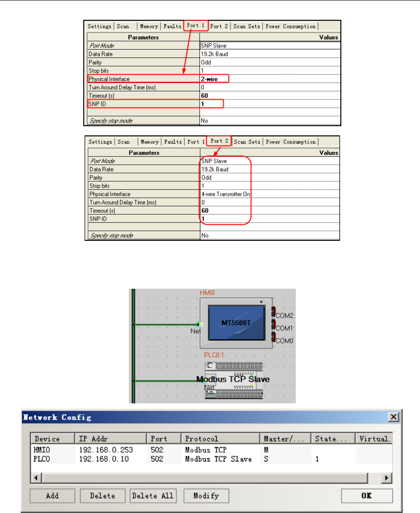This screenshot has width=420, height=513.
Task: Select highlighted Port 2 tab in lower panel
Action: point(219,141)
